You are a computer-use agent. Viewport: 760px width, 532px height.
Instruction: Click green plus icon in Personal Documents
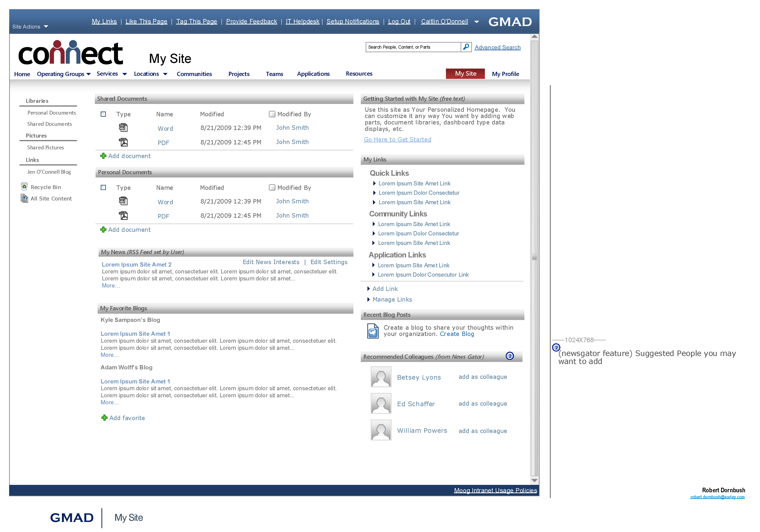[x=103, y=229]
